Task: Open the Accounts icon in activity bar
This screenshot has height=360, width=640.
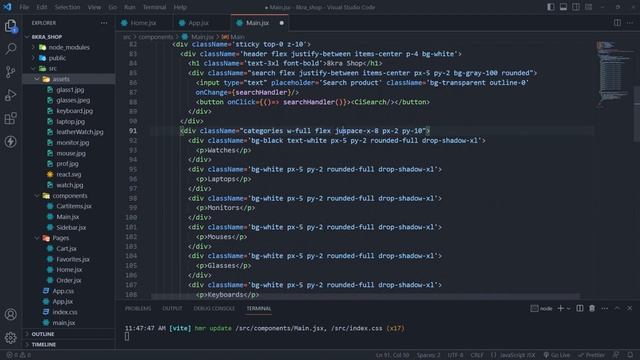Action: tap(11, 314)
